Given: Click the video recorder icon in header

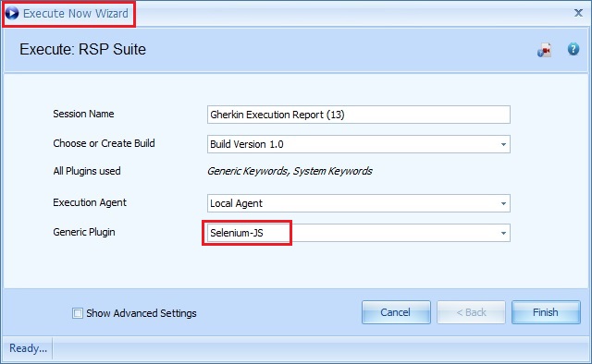Looking at the screenshot, I should pyautogui.click(x=544, y=50).
